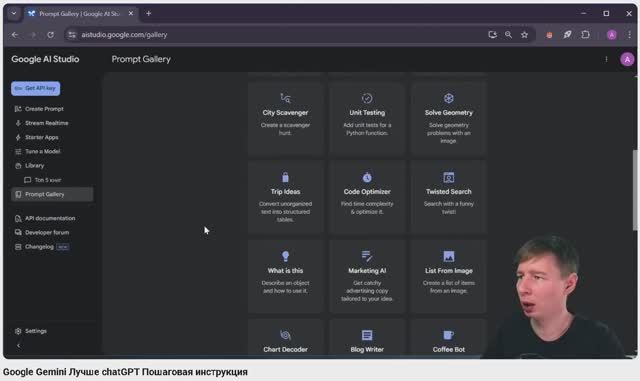640x381 pixels.
Task: Open Tune a Model in the sidebar
Action: (42, 152)
